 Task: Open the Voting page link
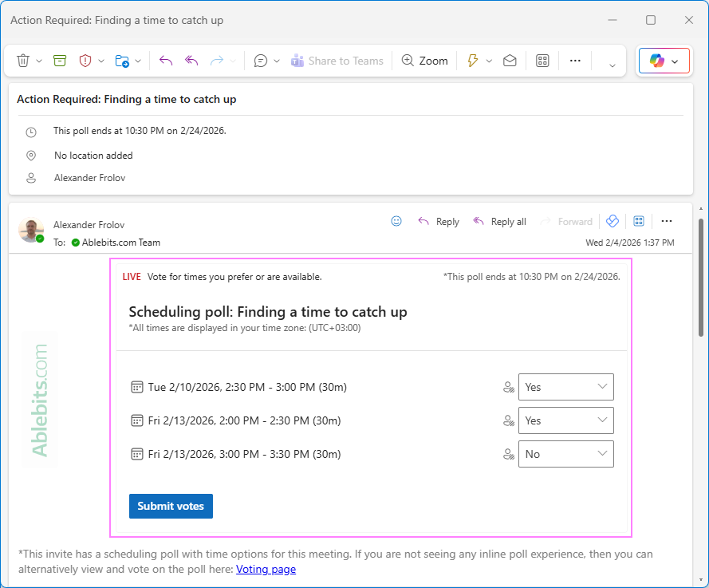pyautogui.click(x=266, y=569)
